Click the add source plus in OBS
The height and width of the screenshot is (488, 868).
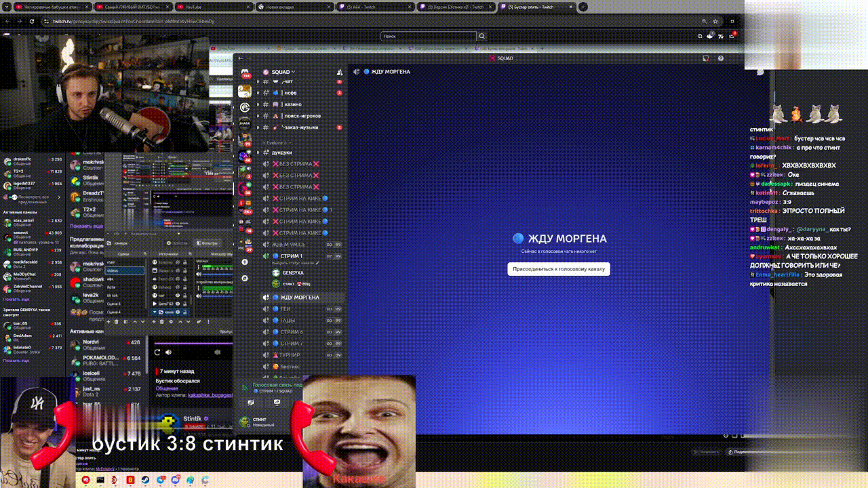coord(155,322)
